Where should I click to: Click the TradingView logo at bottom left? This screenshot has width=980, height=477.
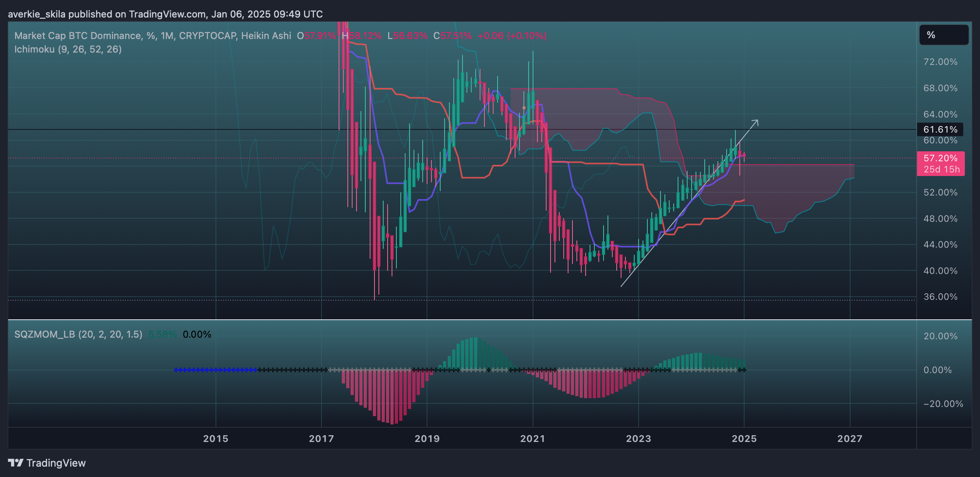(47, 463)
